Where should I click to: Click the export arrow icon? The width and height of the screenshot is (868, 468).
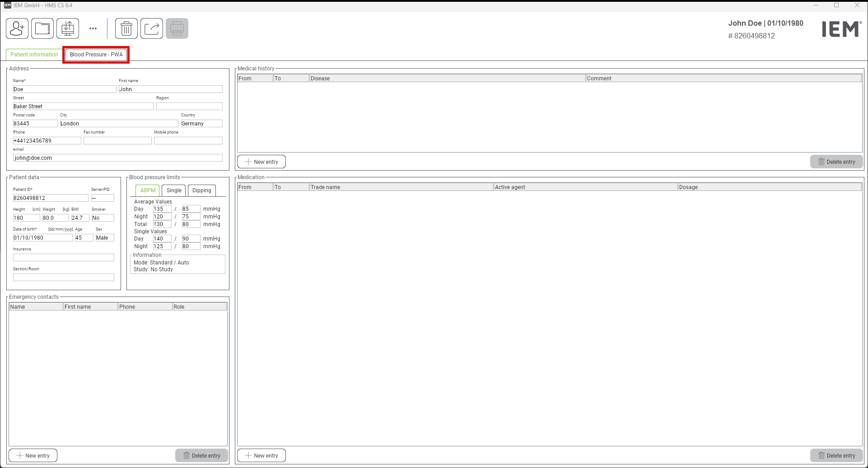[152, 29]
